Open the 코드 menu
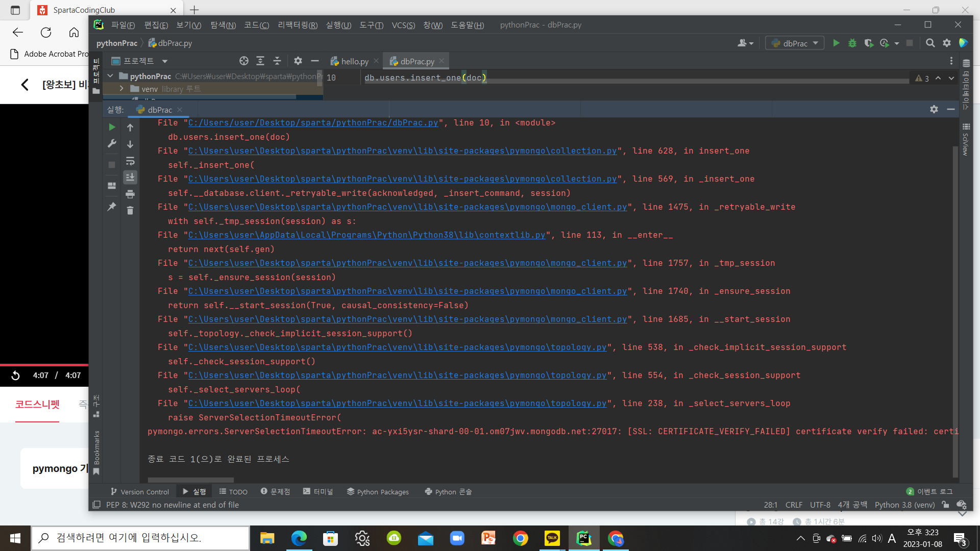 [256, 25]
